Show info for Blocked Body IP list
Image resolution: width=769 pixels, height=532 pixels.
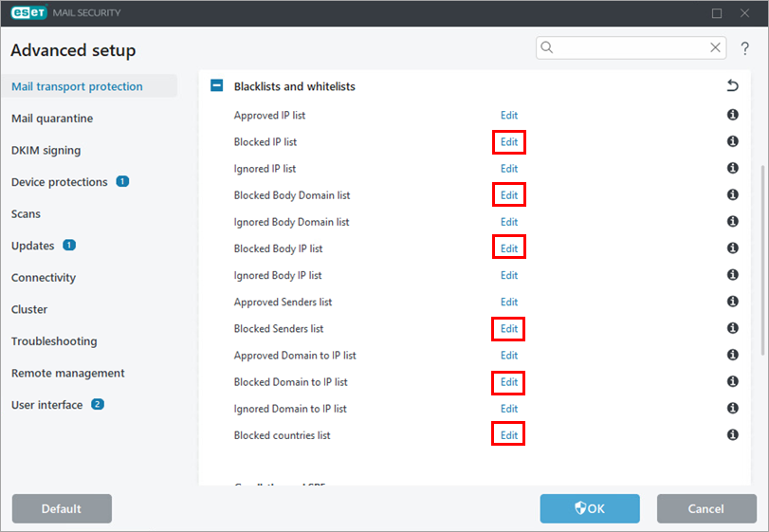tap(732, 248)
